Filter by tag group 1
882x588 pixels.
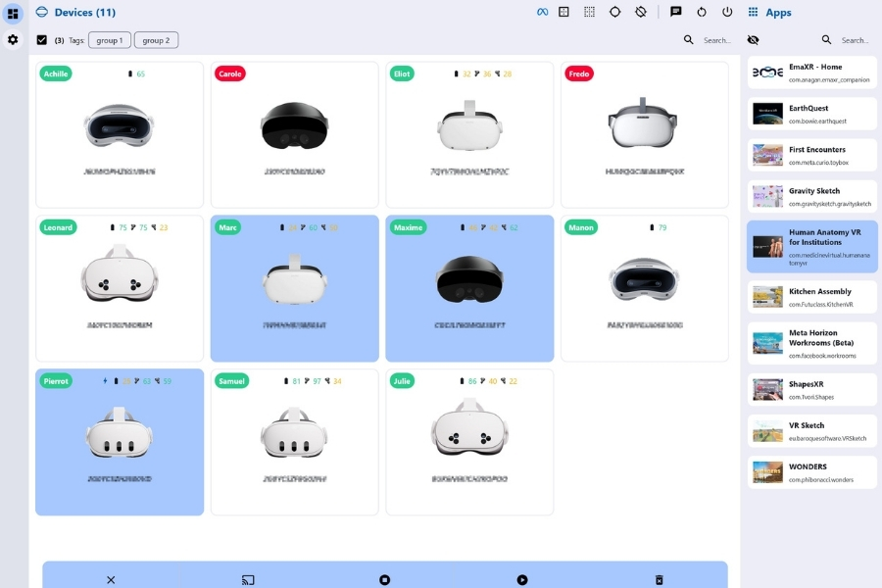pos(109,40)
